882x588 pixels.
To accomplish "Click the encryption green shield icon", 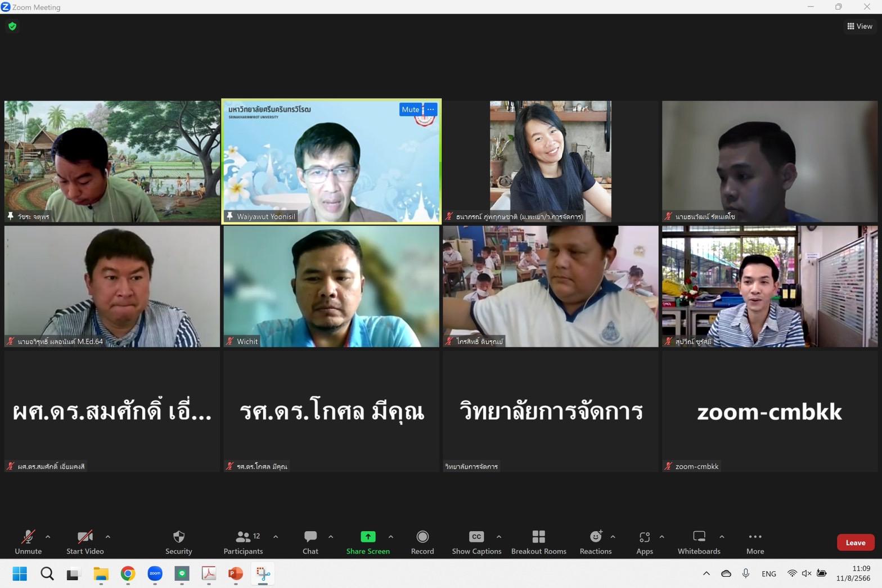I will 12,26.
